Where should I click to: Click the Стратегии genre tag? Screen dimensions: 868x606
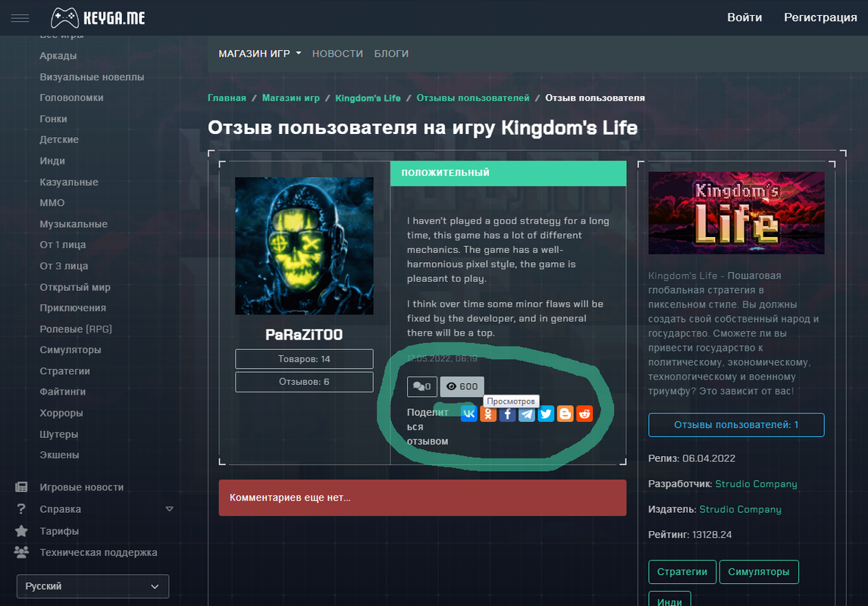(682, 572)
